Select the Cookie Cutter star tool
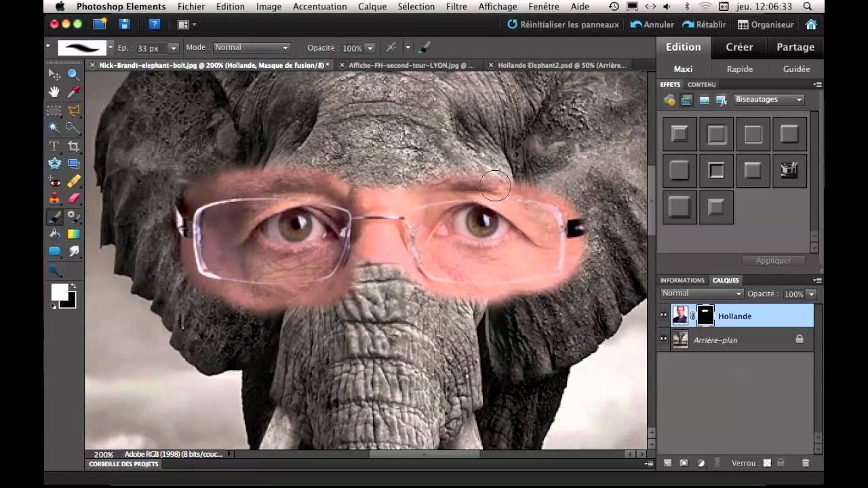Image resolution: width=868 pixels, height=488 pixels. pos(54,163)
